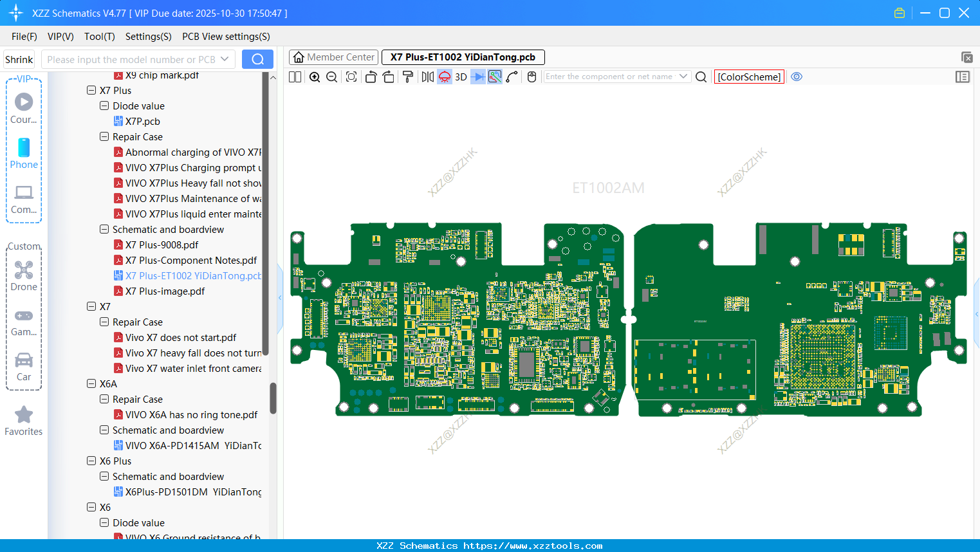Open PCB View settings(S) menu
The width and height of the screenshot is (980, 552).
226,37
